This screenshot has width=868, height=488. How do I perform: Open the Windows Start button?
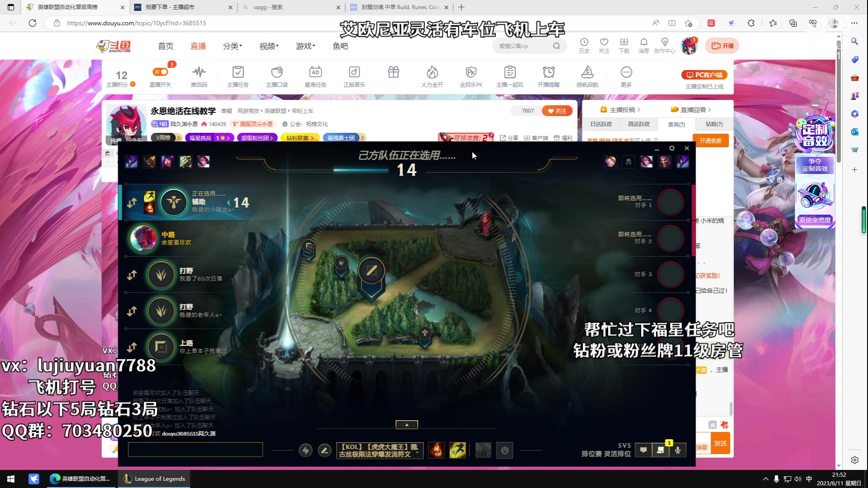point(11,479)
